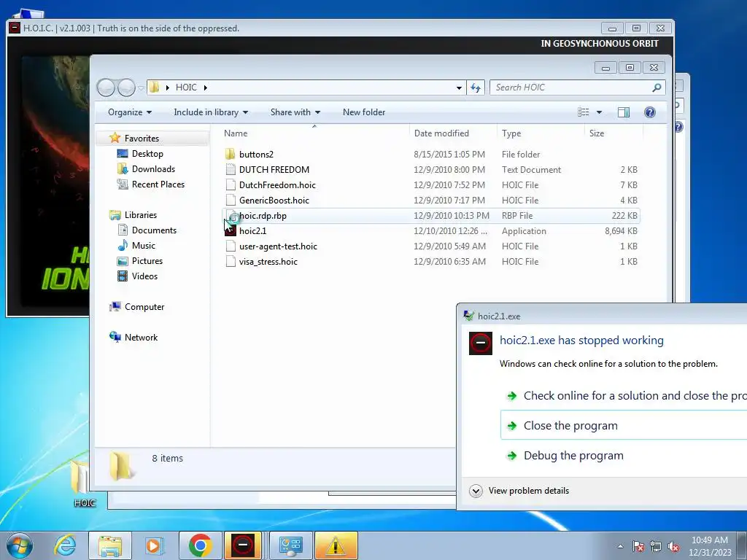Click the HOIC breadcrumb in address bar
Screen dimensions: 747x560
point(186,87)
